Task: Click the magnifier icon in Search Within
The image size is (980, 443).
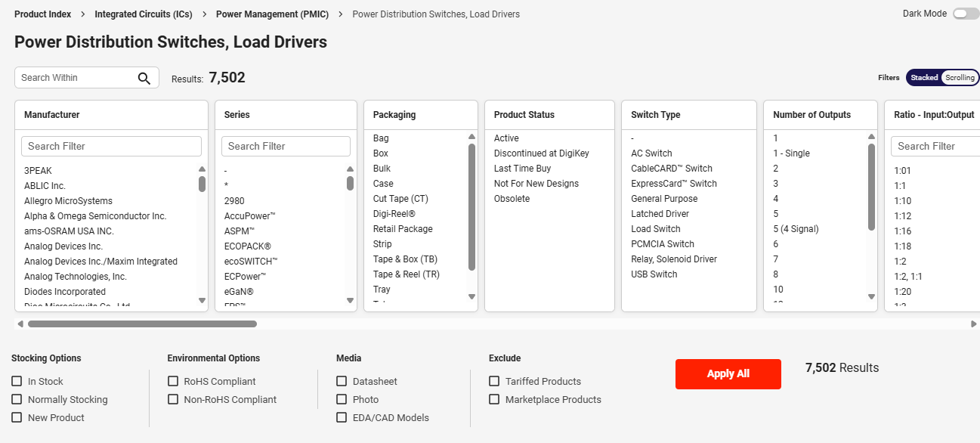Action: (144, 78)
